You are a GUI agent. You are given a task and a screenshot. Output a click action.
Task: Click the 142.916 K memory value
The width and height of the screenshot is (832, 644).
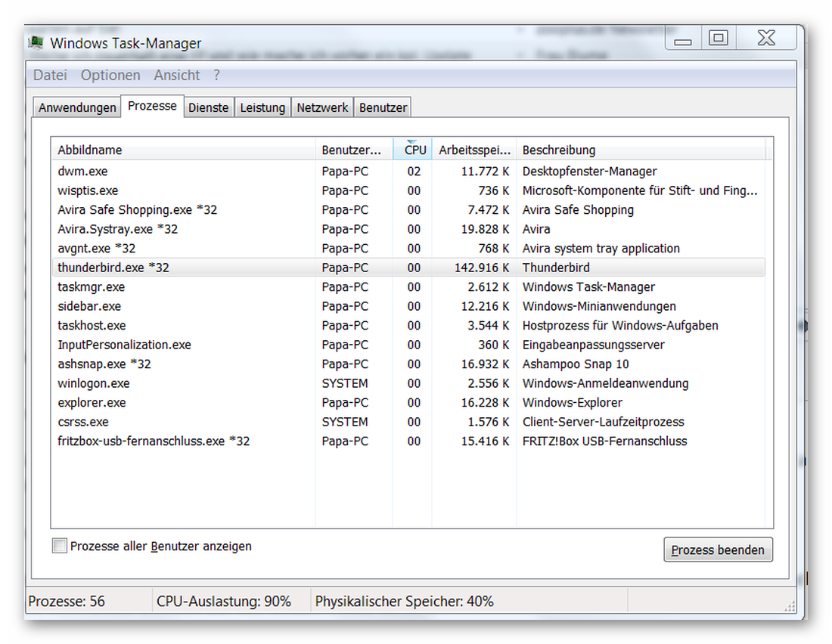[482, 268]
